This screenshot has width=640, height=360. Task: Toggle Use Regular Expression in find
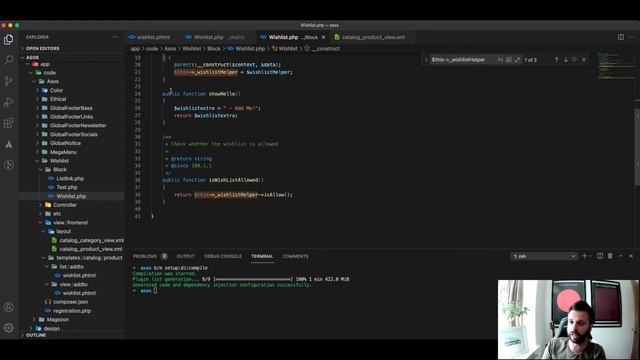(517, 60)
